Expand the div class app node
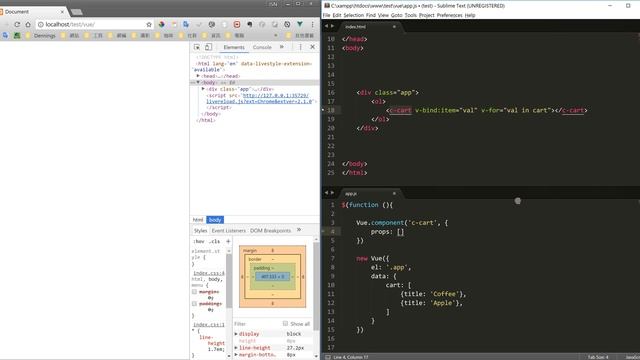 (203, 89)
